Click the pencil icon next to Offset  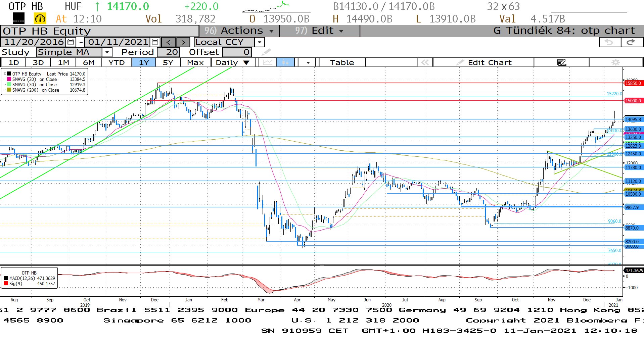click(266, 52)
